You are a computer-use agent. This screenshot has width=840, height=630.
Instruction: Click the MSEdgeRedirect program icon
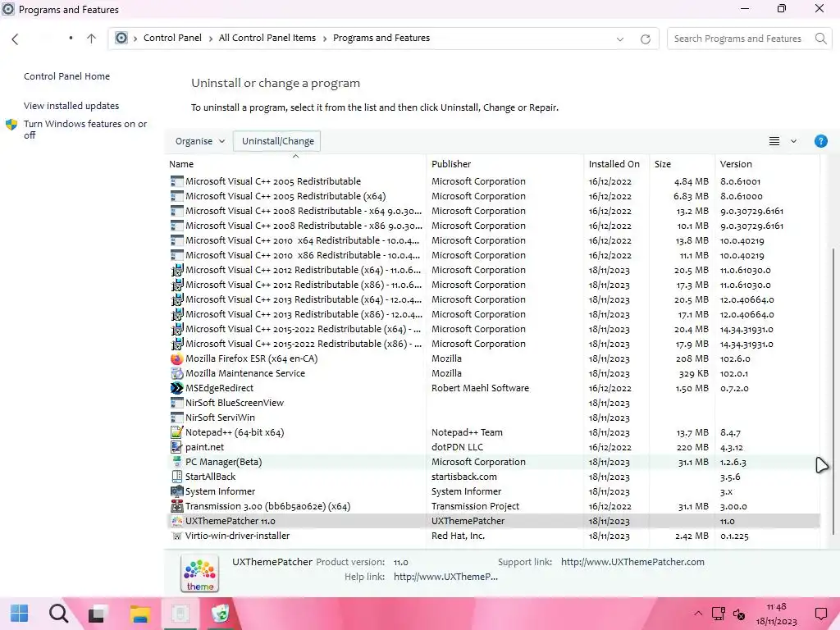pyautogui.click(x=177, y=388)
